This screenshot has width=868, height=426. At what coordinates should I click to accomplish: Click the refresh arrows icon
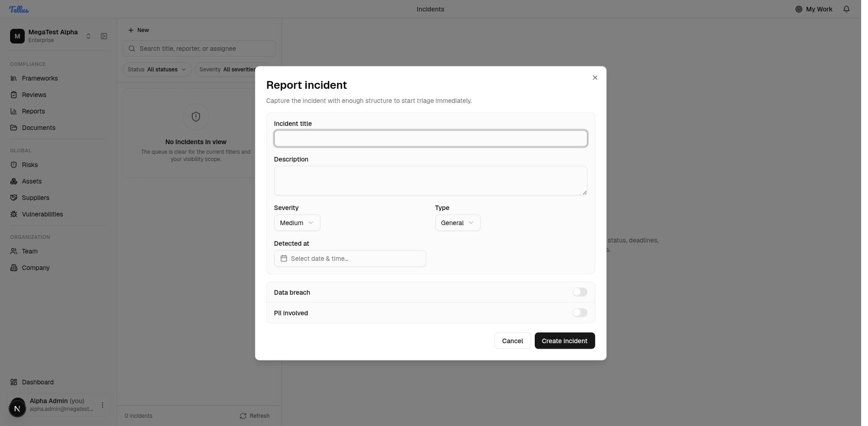(243, 416)
